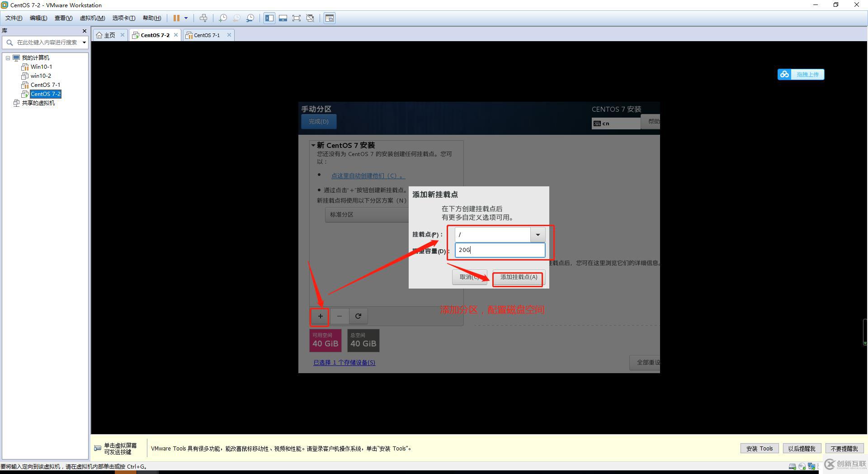Close the 主页 tab
This screenshot has width=868, height=474.
(122, 35)
